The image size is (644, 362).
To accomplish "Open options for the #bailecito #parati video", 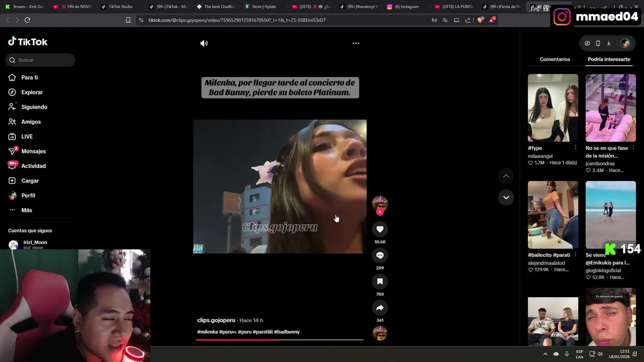I will tap(575, 255).
